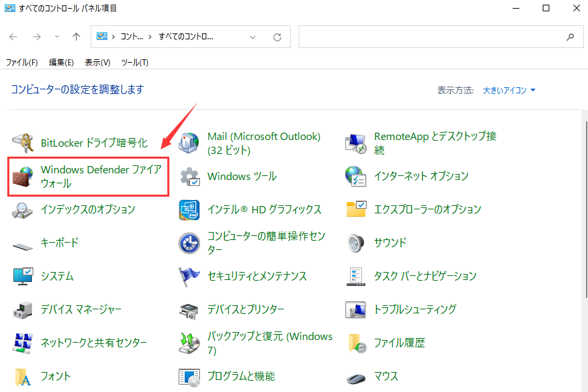Open the 表示(V) menu
Viewport: 588px width, 392px height.
click(x=97, y=62)
